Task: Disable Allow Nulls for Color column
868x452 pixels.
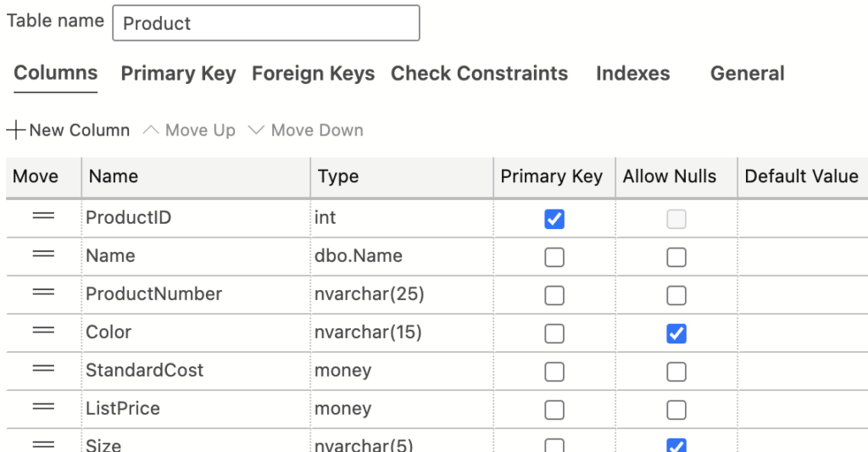Action: 676,333
